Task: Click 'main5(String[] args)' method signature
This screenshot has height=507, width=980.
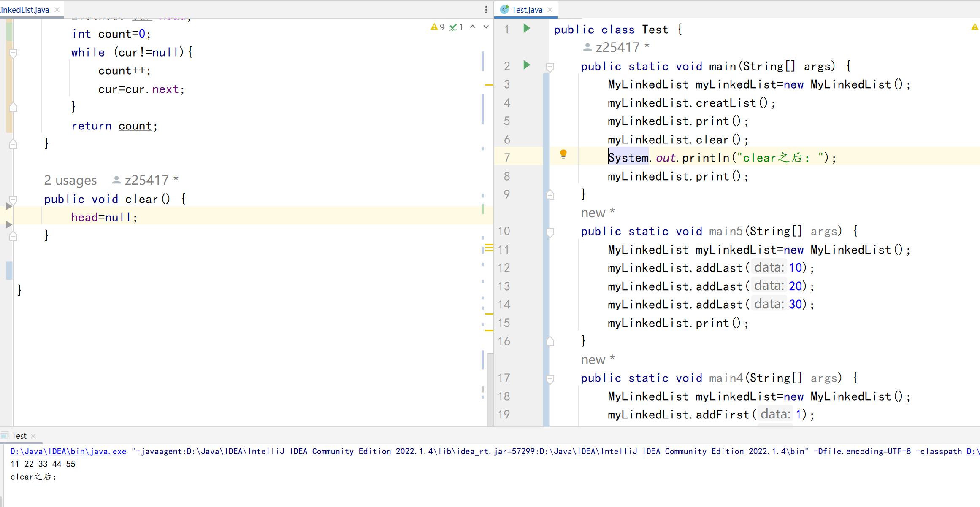Action: pos(775,231)
